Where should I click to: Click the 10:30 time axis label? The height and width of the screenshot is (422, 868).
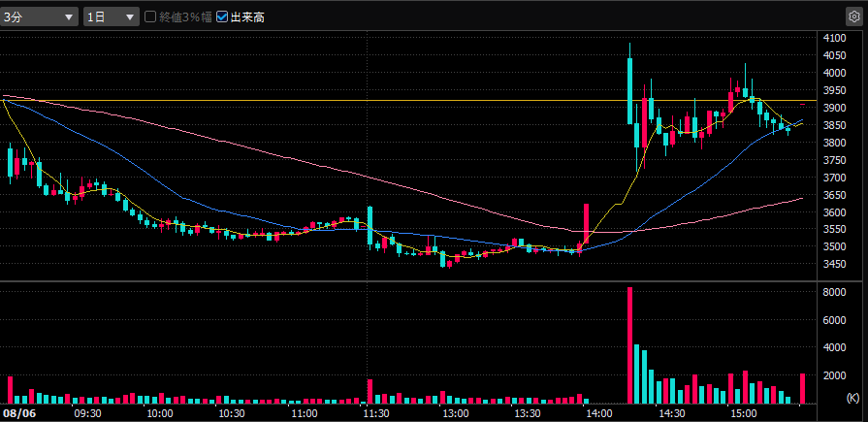pyautogui.click(x=232, y=413)
